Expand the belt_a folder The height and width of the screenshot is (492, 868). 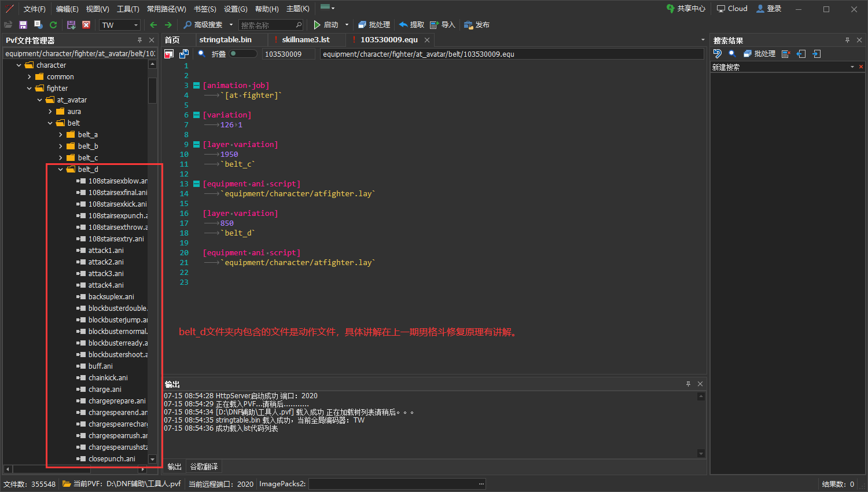[x=61, y=135]
